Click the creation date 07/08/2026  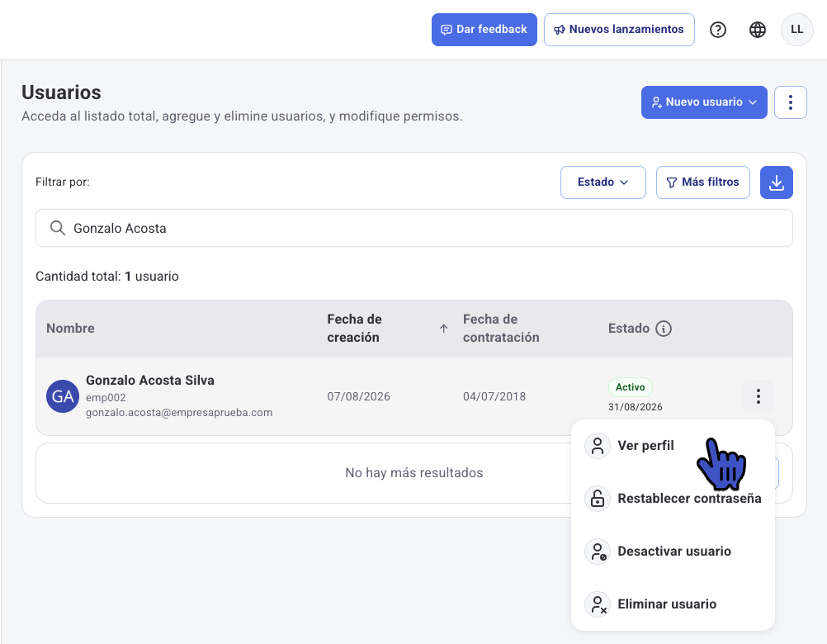coord(359,396)
